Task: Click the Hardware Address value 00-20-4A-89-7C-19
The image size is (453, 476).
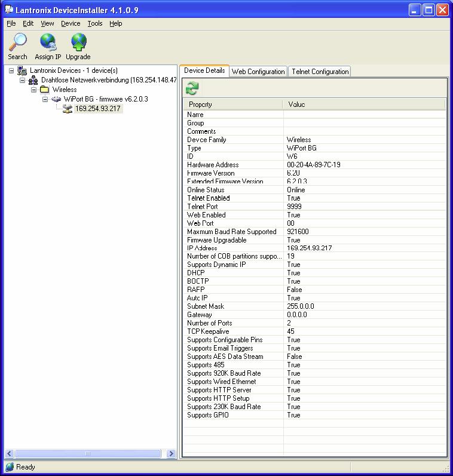Action: (x=314, y=165)
